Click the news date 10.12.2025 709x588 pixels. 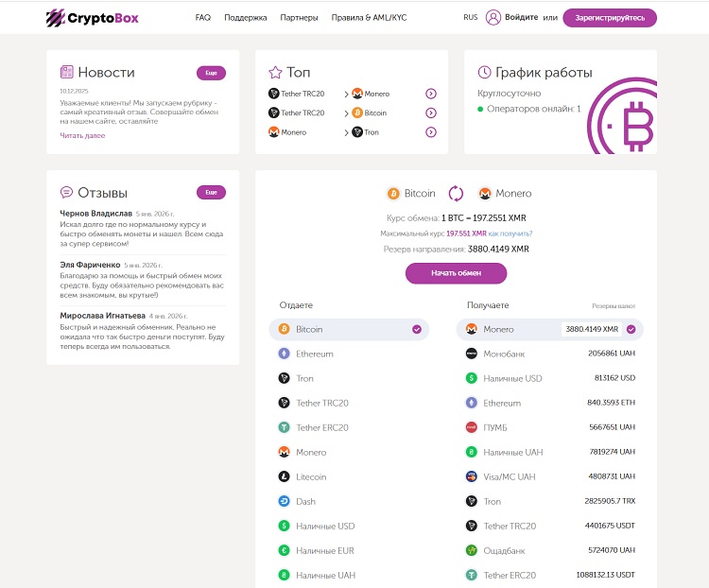point(74,91)
